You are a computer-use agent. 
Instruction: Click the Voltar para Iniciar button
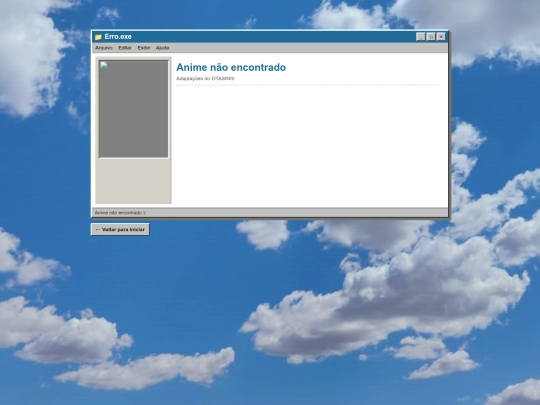click(120, 229)
